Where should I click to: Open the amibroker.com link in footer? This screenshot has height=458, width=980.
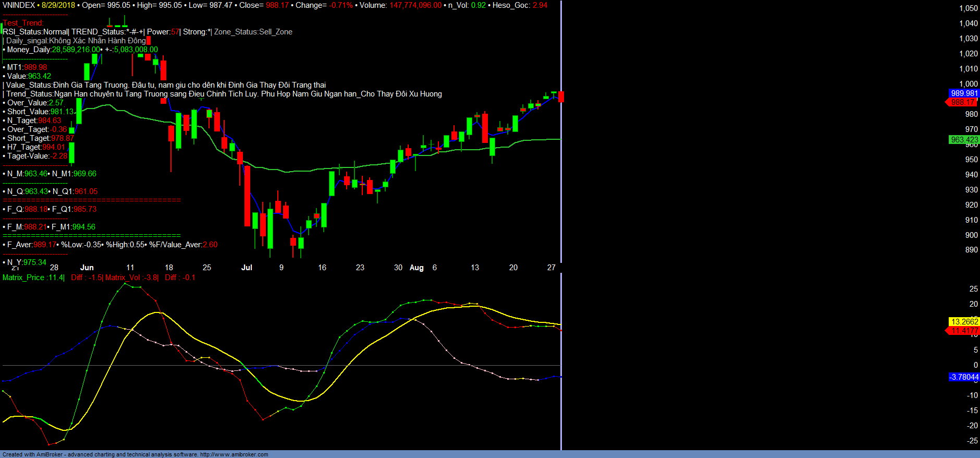(x=234, y=454)
